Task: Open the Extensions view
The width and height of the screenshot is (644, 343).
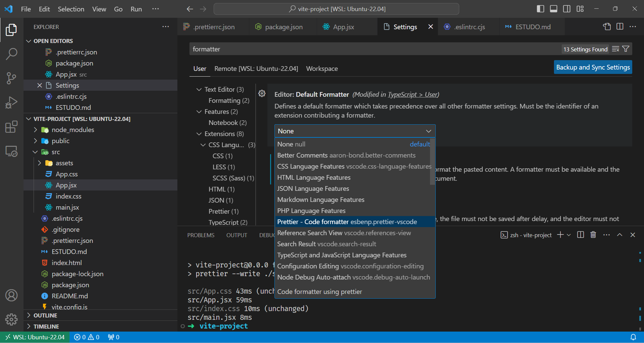Action: click(x=11, y=127)
